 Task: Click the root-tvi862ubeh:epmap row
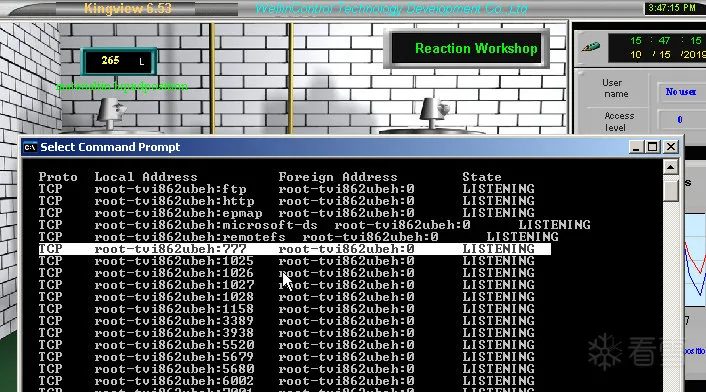click(286, 213)
